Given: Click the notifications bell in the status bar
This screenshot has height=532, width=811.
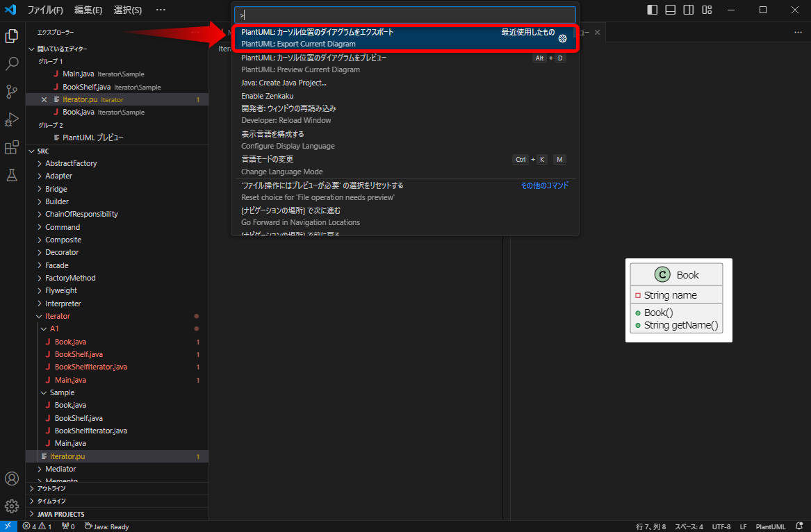Looking at the screenshot, I should (x=801, y=526).
